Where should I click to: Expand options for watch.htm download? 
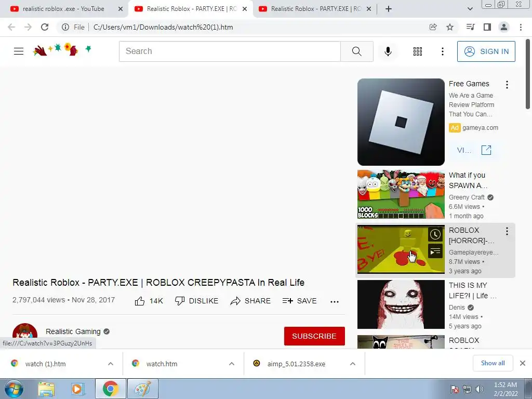[x=232, y=364]
